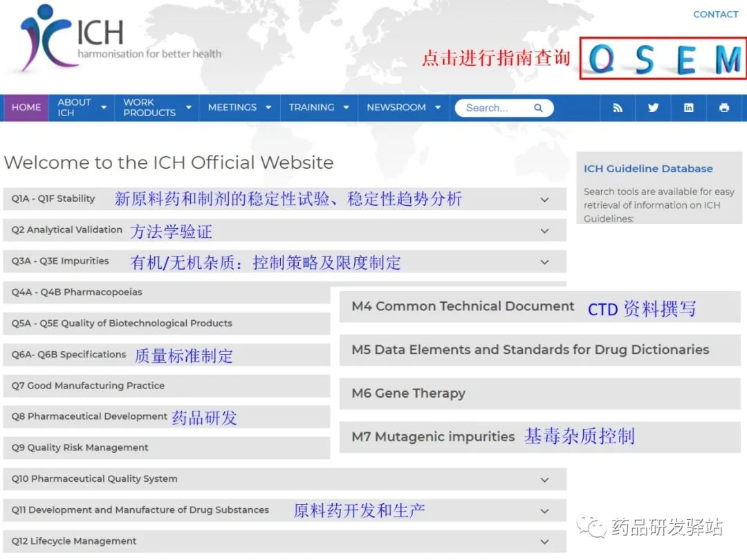Expand Q11 Development and Manufacture chevron
The image size is (747, 560).
(x=544, y=512)
